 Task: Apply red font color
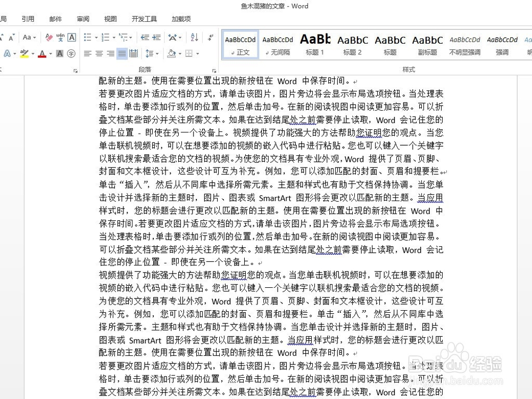[x=42, y=54]
